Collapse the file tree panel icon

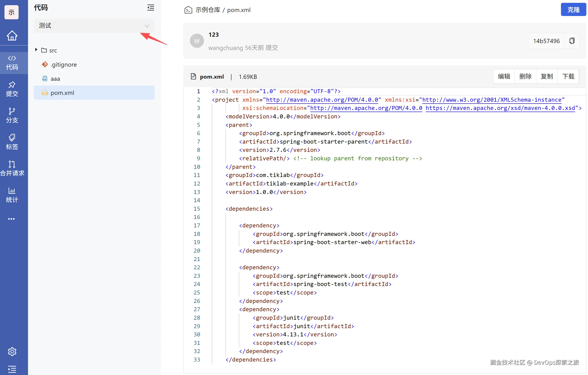151,8
